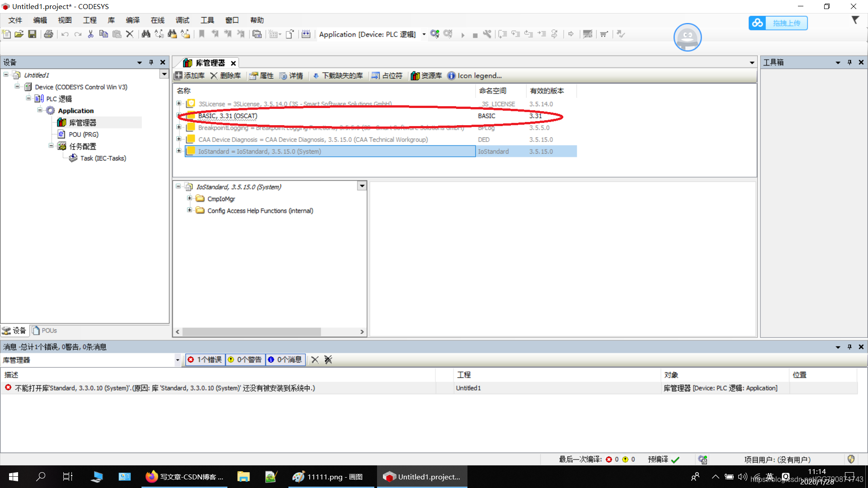Open the Application device dropdown arrow
This screenshot has height=488, width=868.
[424, 34]
